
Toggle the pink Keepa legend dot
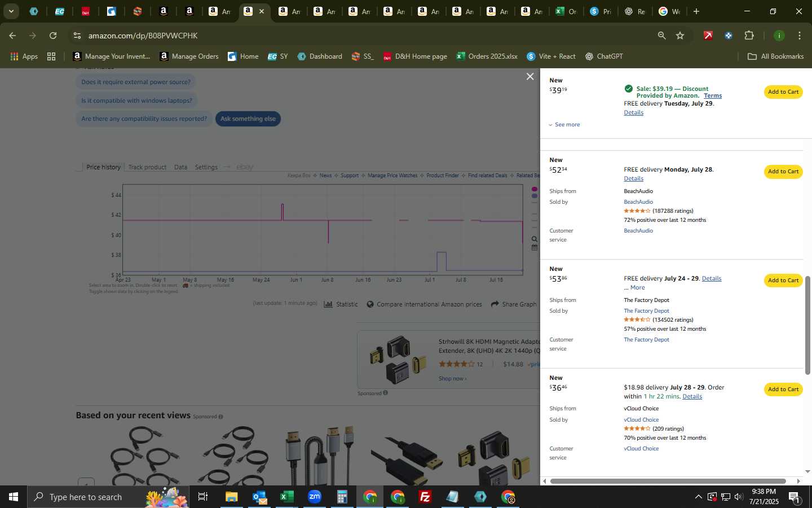click(535, 190)
